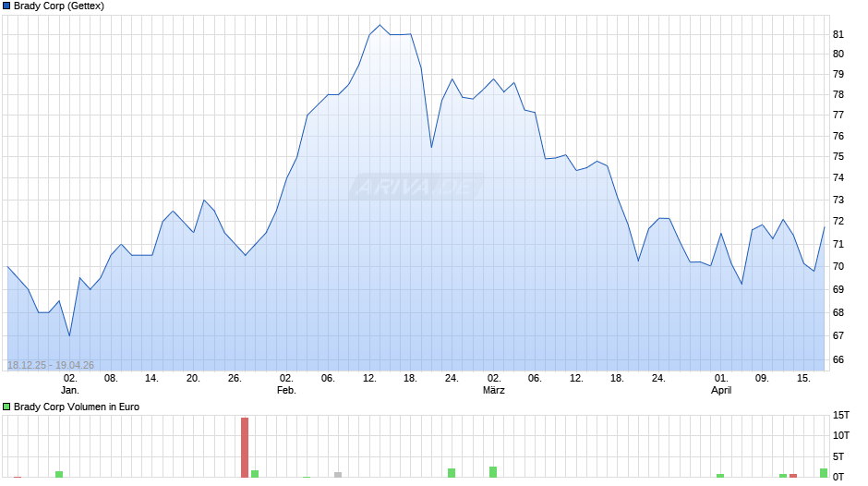Click the 'April' month label

[721, 390]
